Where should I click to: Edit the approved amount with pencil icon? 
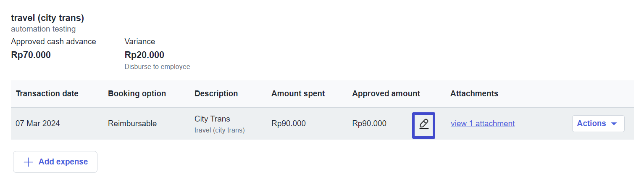423,124
